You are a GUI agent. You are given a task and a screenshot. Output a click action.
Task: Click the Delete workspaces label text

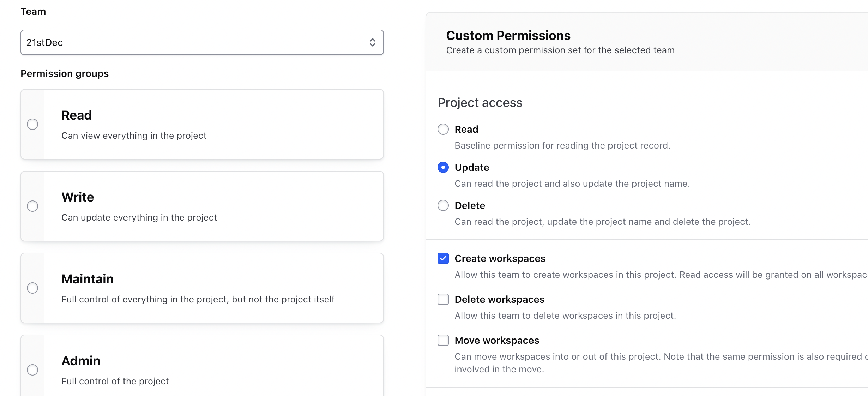coord(499,299)
